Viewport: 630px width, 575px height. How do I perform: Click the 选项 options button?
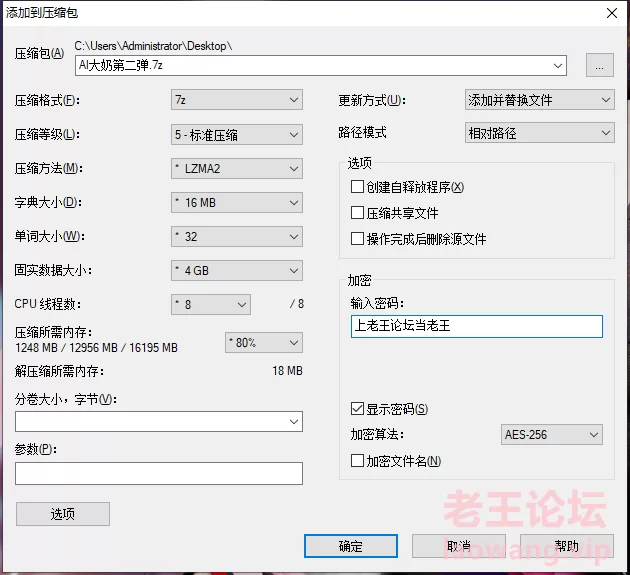(63, 514)
